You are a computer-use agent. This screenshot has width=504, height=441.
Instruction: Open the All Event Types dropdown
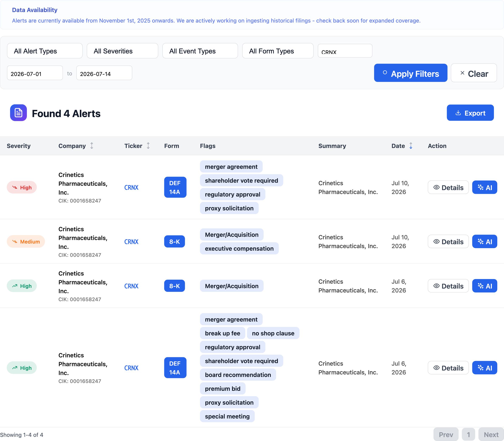(x=200, y=51)
